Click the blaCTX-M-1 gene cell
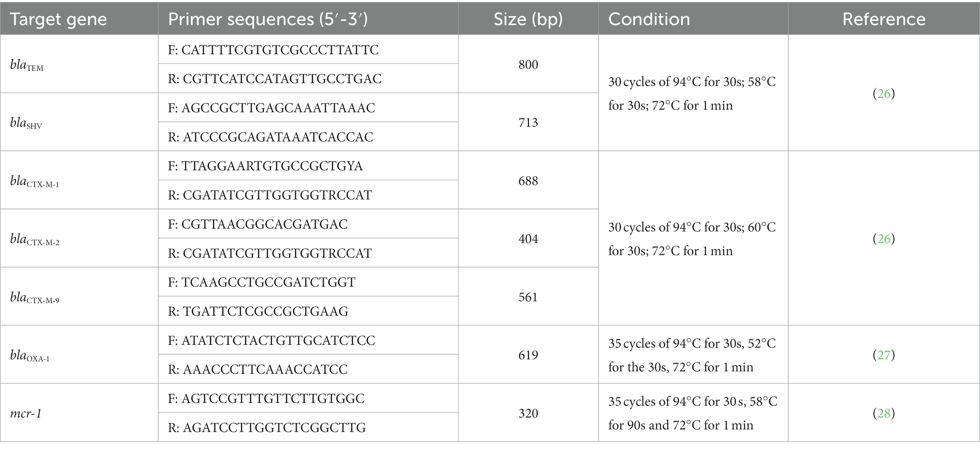The width and height of the screenshot is (980, 450). point(79,180)
